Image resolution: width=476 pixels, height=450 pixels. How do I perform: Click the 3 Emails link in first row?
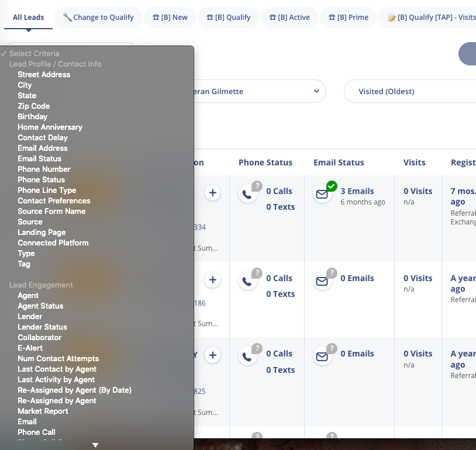click(x=357, y=191)
